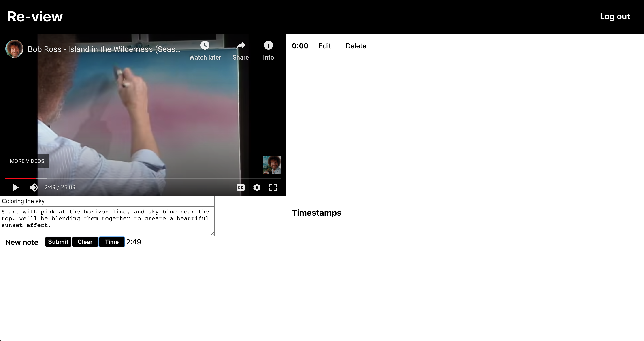
Task: Click the Re-view logo
Action: coord(35,17)
